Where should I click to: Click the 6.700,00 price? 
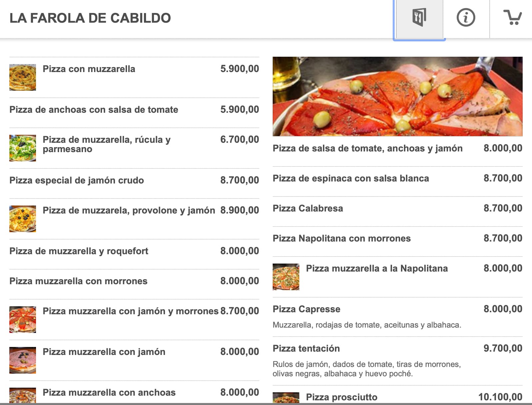[x=239, y=139]
